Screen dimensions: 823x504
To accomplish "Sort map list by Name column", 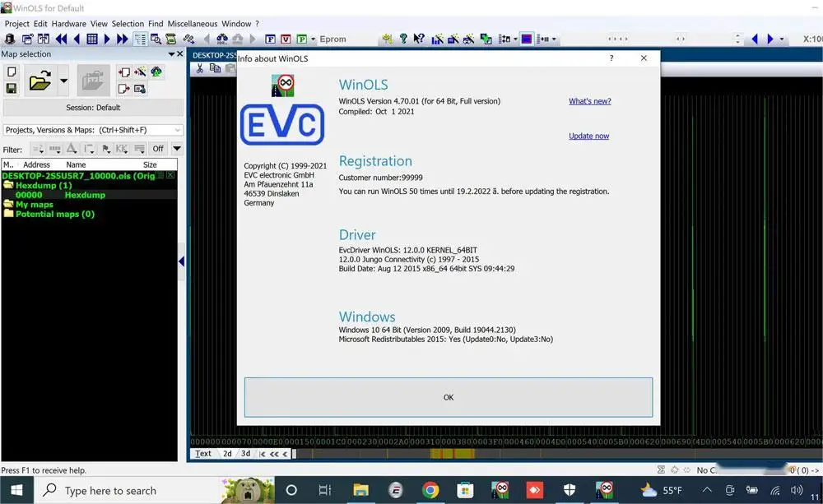I will coord(76,164).
